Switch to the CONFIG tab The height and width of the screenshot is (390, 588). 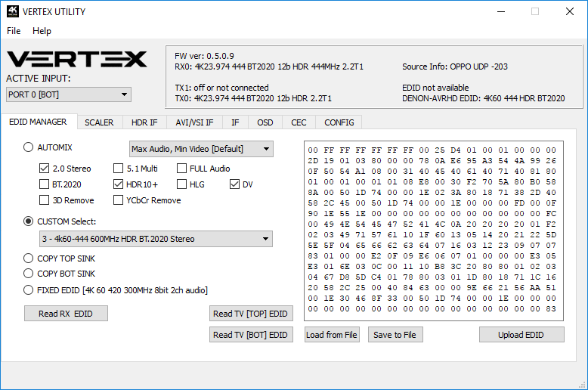tap(339, 122)
